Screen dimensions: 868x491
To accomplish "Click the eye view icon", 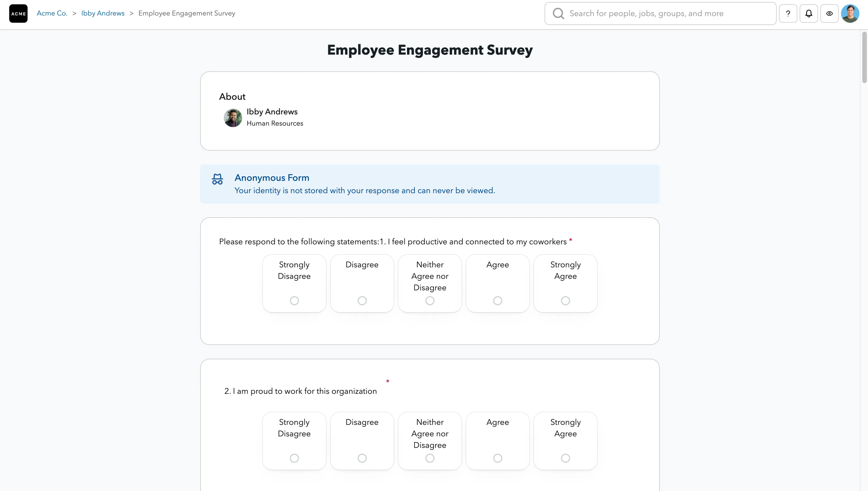I will pos(829,14).
